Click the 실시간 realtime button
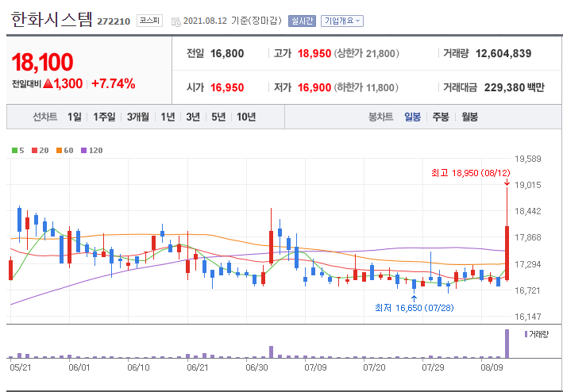This screenshot has width=563, height=392. click(302, 21)
